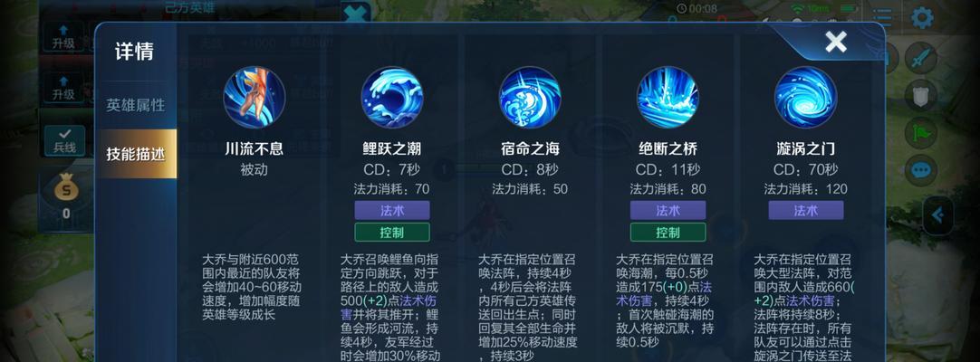Switch to the 英雄属性 tab
This screenshot has height=362, width=980.
click(136, 105)
